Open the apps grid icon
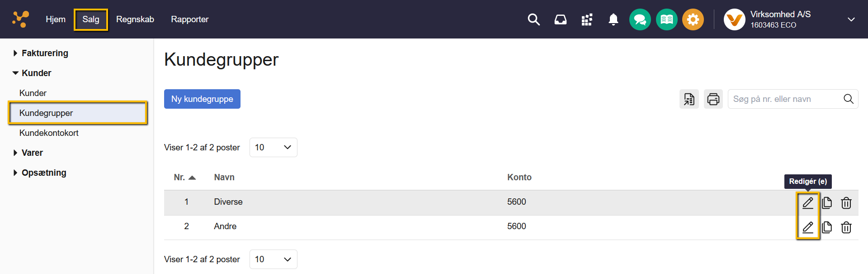 pyautogui.click(x=587, y=19)
